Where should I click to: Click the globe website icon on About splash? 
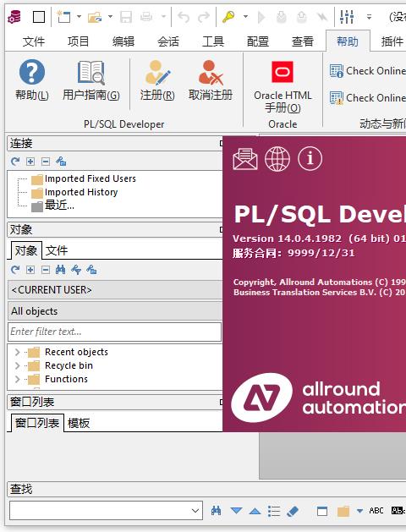click(277, 158)
